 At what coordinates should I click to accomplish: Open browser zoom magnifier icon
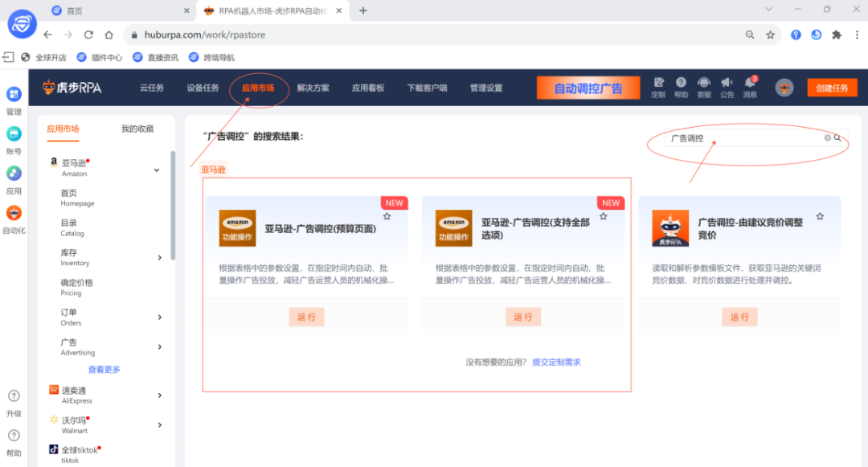coord(750,35)
